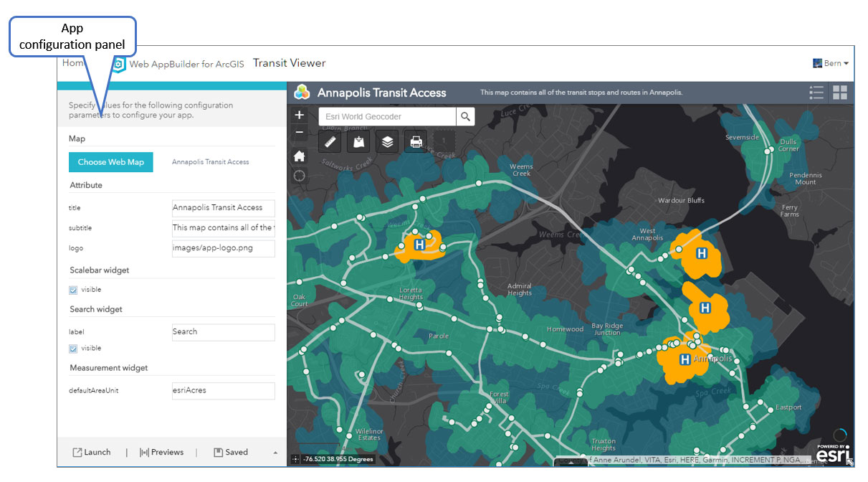Click hospital H marker near Annapolis label
This screenshot has width=868, height=482.
(x=685, y=359)
